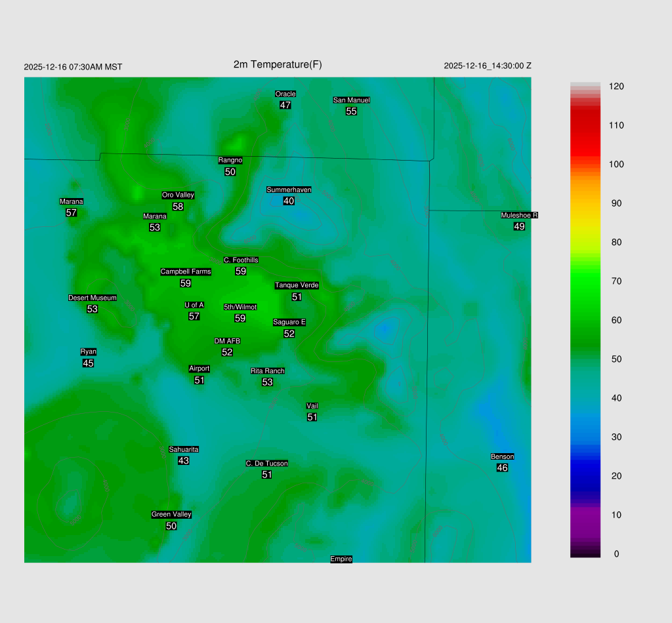The width and height of the screenshot is (672, 623).
Task: Click the Empire label at map bottom
Action: click(341, 559)
